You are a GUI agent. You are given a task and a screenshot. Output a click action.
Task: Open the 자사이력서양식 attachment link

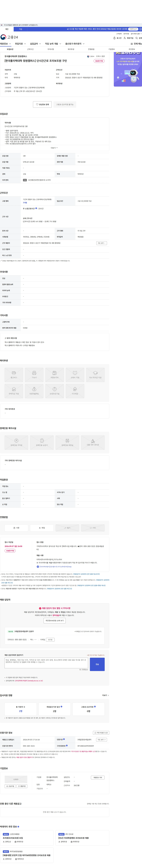(x=54, y=567)
